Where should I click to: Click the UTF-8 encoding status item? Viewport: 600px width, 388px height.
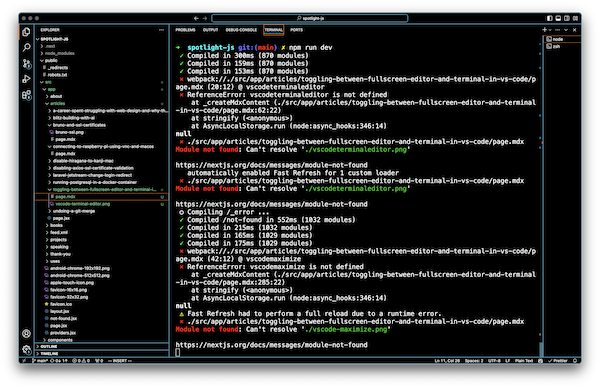(x=494, y=361)
